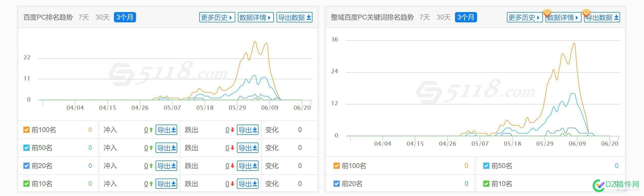Click 导出数据 in 整域 keyword trend panel
The height and width of the screenshot is (196, 644).
[602, 17]
